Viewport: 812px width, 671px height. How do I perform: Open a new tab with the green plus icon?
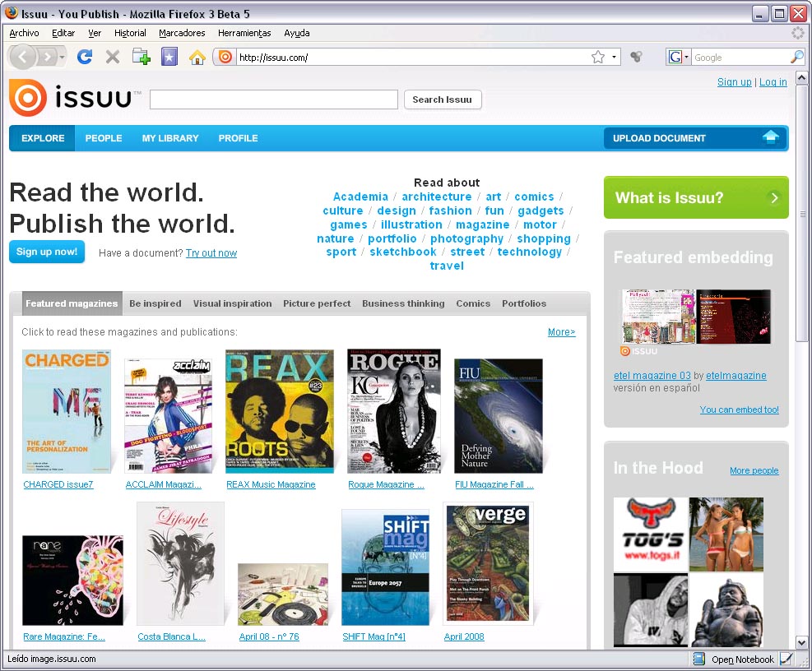(141, 57)
